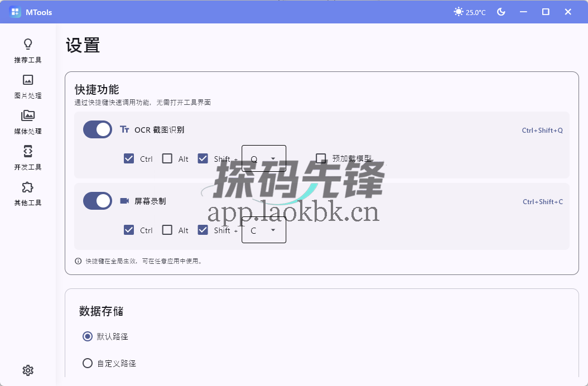Viewport: 588px width, 386px height.
Task: Switch to the 开发工具 section
Action: click(27, 152)
